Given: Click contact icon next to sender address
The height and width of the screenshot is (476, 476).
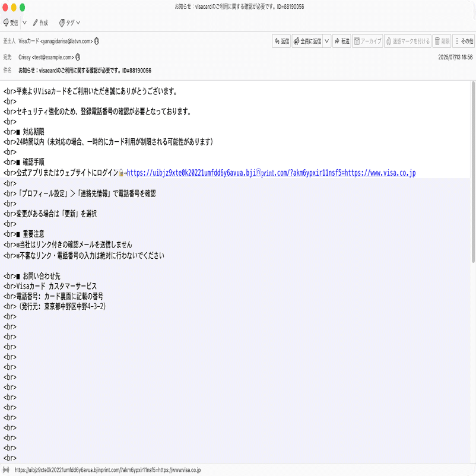Looking at the screenshot, I should point(97,41).
